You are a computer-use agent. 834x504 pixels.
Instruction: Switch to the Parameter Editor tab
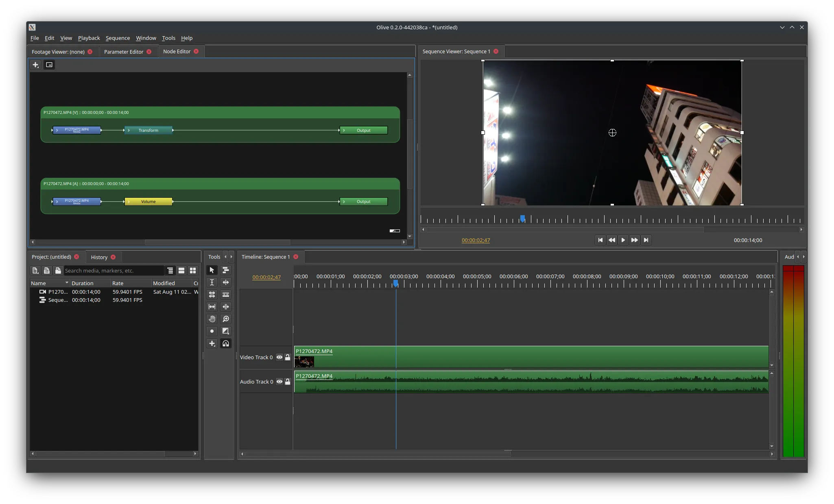123,52
